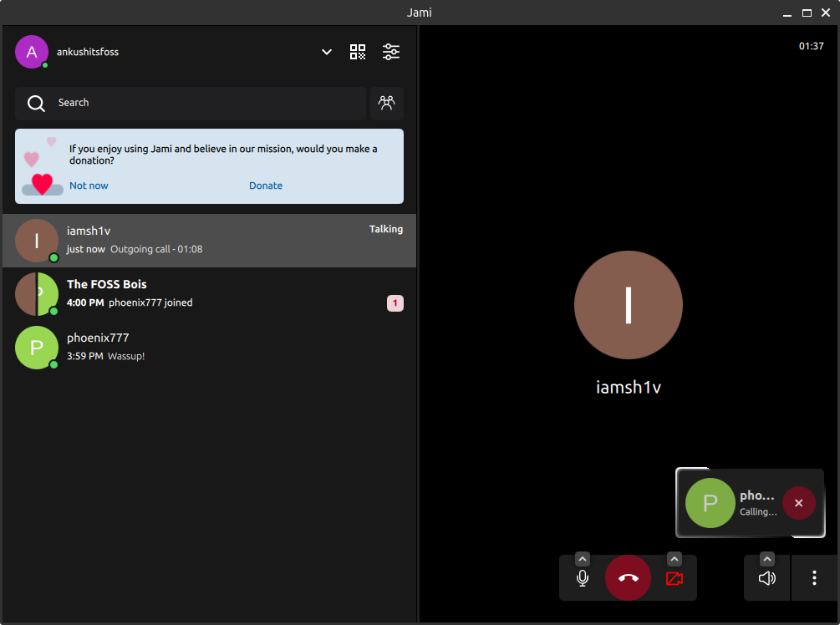Hang up the ongoing call
This screenshot has height=625, width=840.
pos(628,577)
